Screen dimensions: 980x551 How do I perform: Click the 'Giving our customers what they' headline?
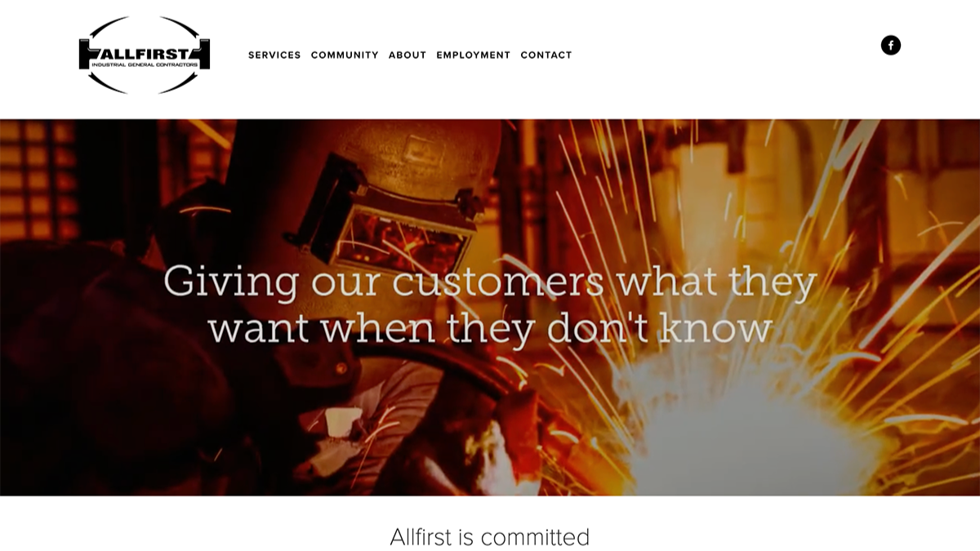(490, 282)
